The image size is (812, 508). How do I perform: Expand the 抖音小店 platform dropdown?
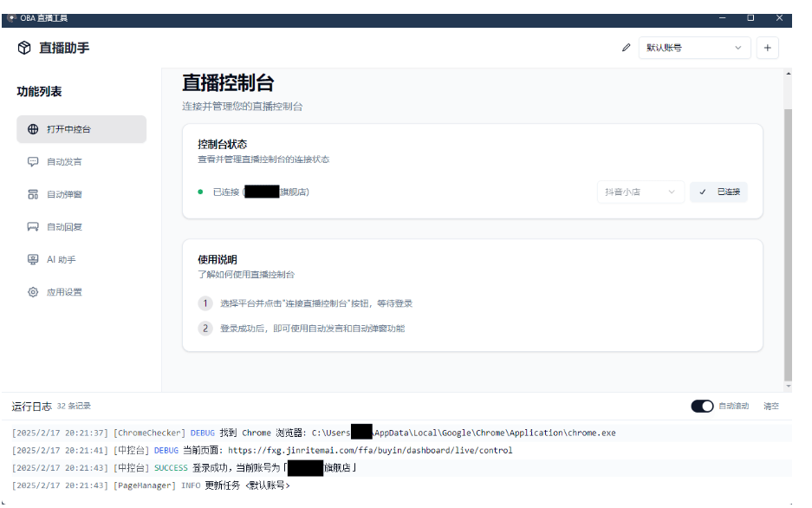point(640,192)
